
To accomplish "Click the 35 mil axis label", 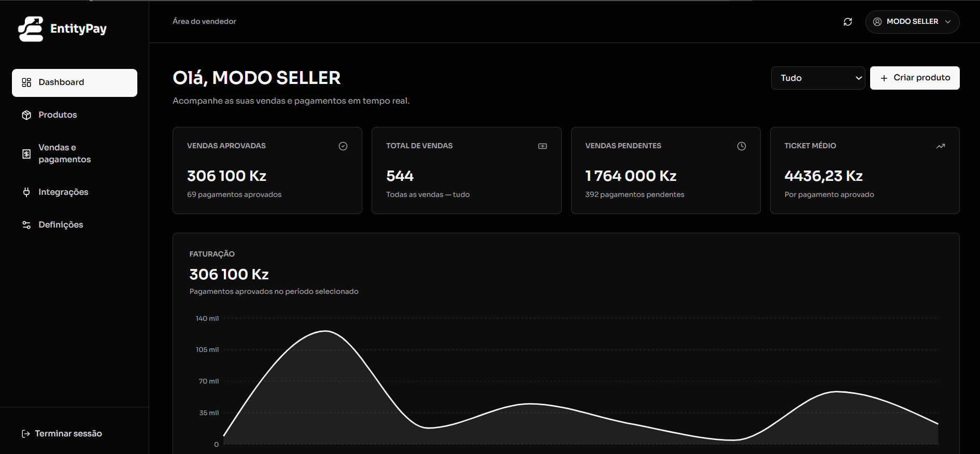I will point(209,413).
